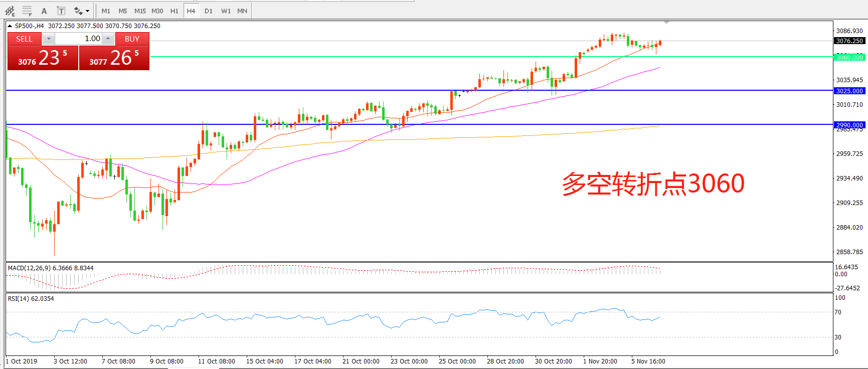Switch to the D1 timeframe
Viewport: 868px width, 369px height.
[x=209, y=11]
